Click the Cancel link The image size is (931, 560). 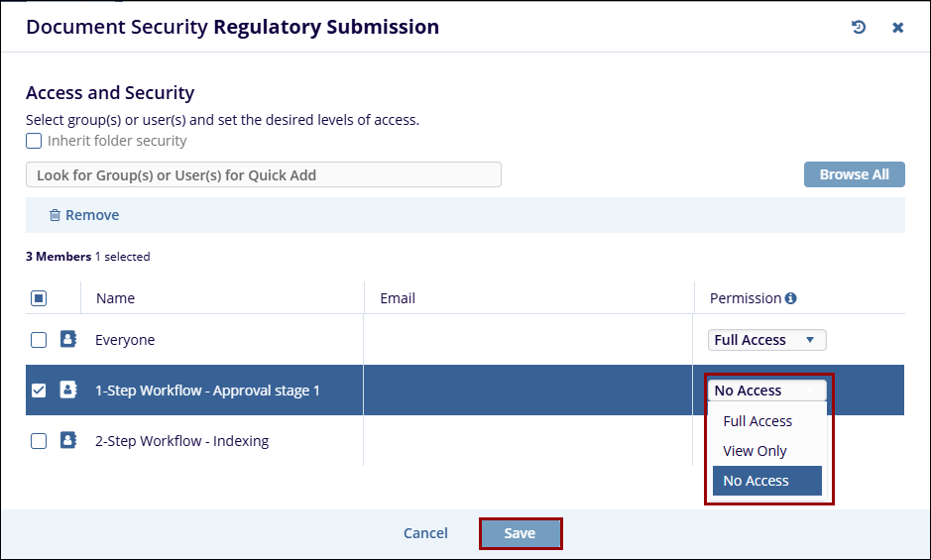tap(425, 533)
